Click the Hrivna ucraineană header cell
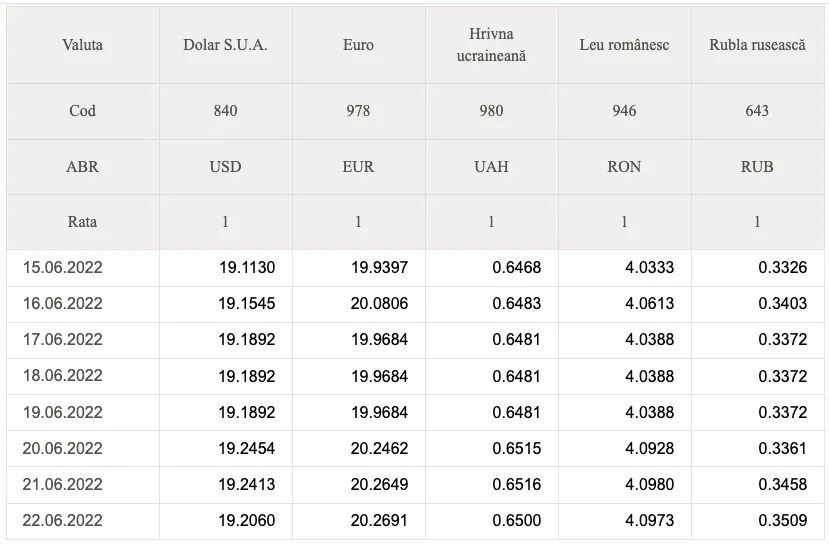This screenshot has height=547, width=829. coord(491,46)
